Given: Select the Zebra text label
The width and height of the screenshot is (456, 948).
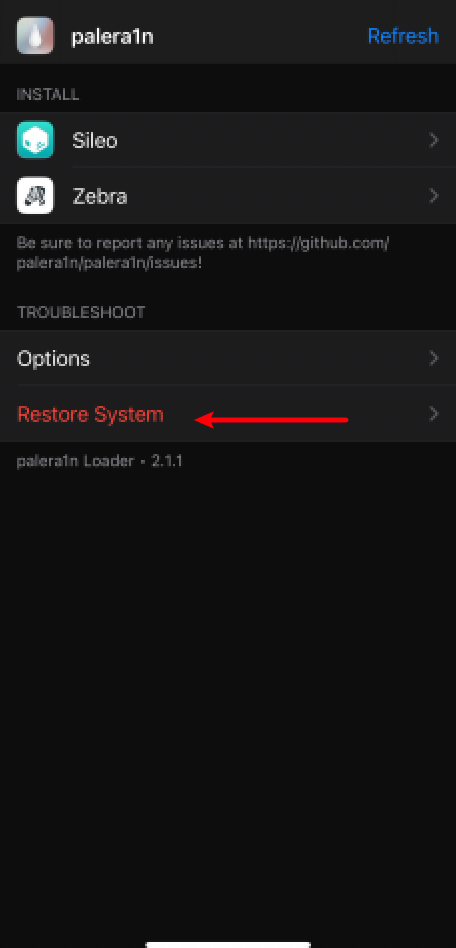Looking at the screenshot, I should (100, 196).
